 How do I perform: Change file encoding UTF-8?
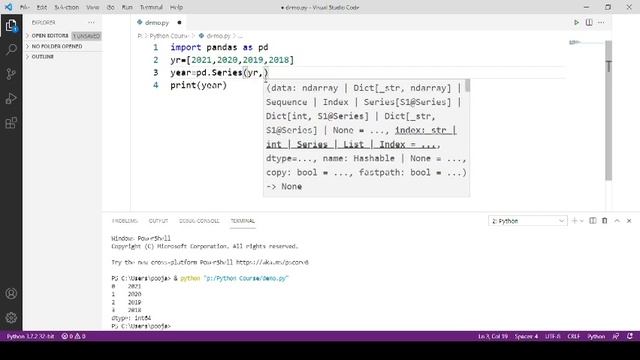[553, 336]
